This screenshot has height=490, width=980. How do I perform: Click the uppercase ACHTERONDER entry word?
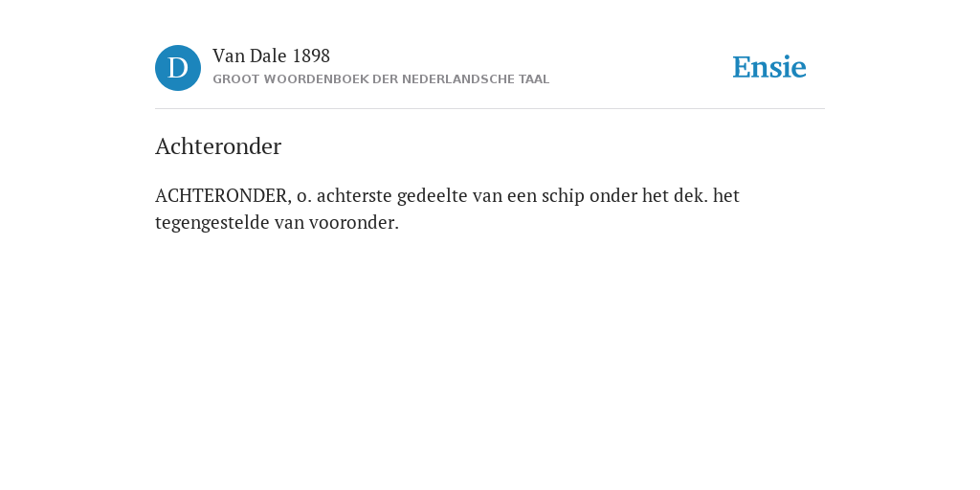pyautogui.click(x=223, y=196)
